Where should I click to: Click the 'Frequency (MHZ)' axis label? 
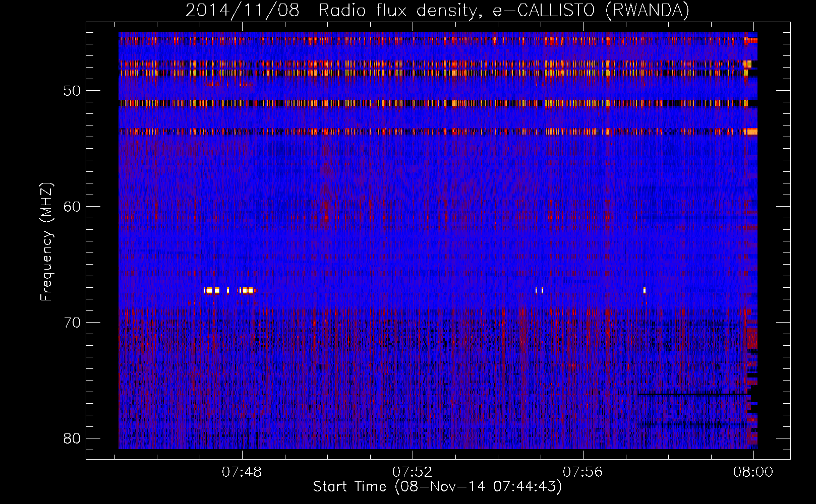(46, 241)
